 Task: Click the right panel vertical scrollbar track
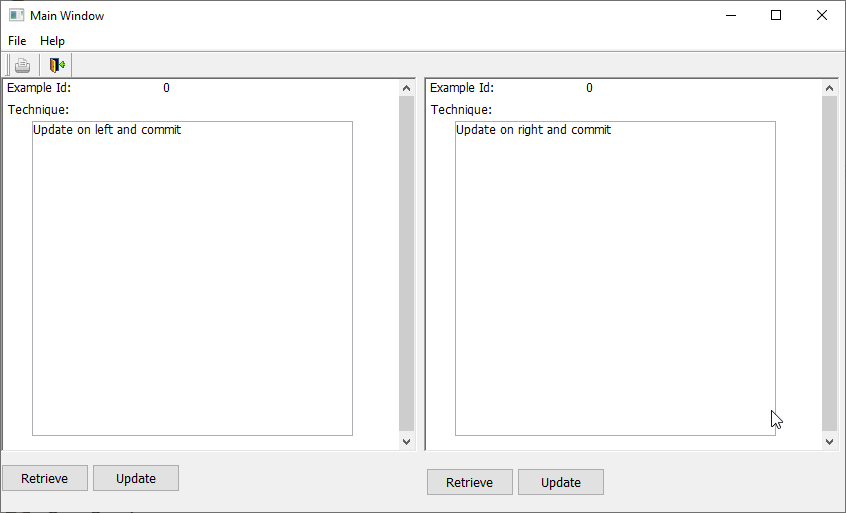(x=829, y=264)
